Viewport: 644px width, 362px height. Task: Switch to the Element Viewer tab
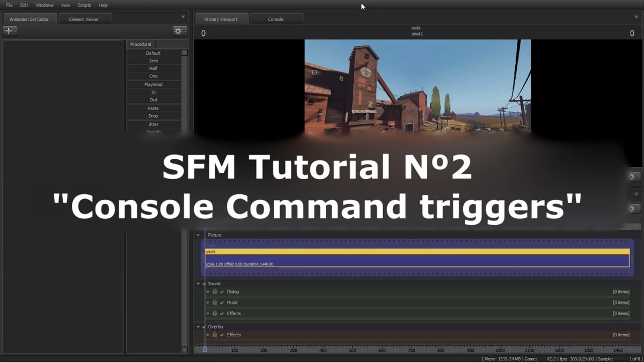click(x=84, y=18)
